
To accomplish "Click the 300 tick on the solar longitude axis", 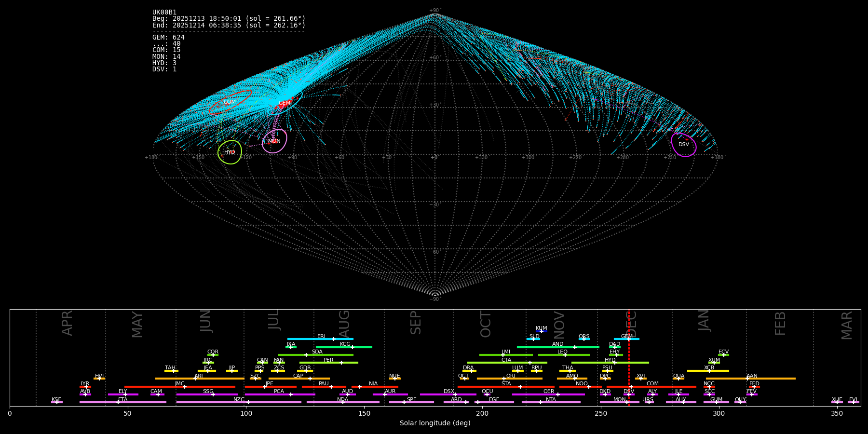I will pyautogui.click(x=719, y=413).
